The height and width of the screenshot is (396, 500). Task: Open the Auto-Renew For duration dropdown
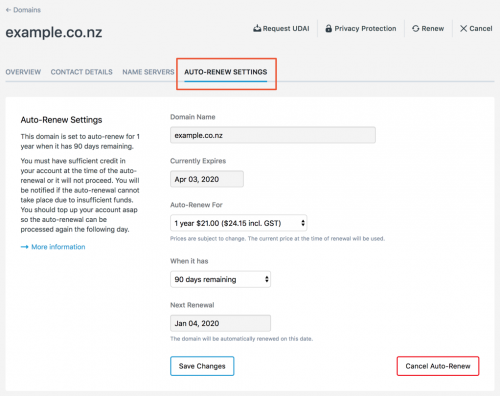click(239, 223)
